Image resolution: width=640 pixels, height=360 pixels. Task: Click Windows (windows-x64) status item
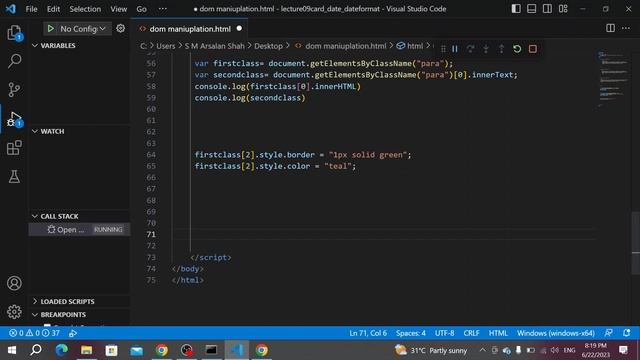[556, 333]
